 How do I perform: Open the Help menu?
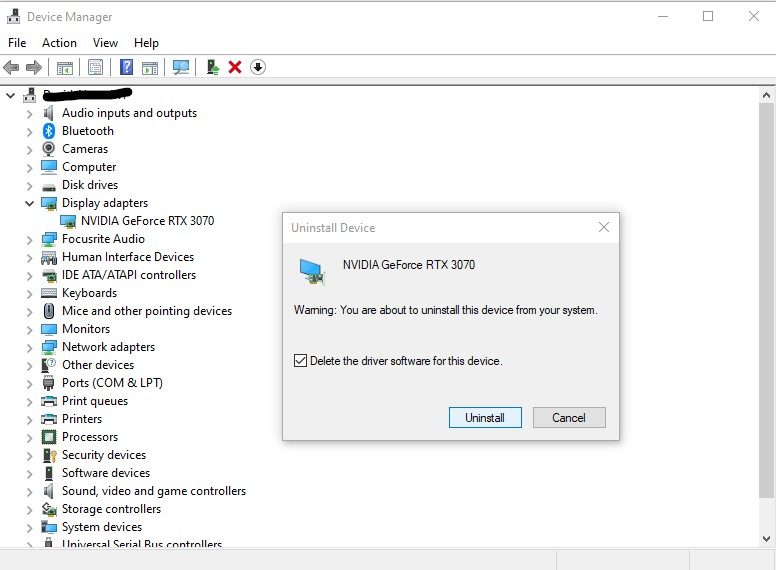146,43
